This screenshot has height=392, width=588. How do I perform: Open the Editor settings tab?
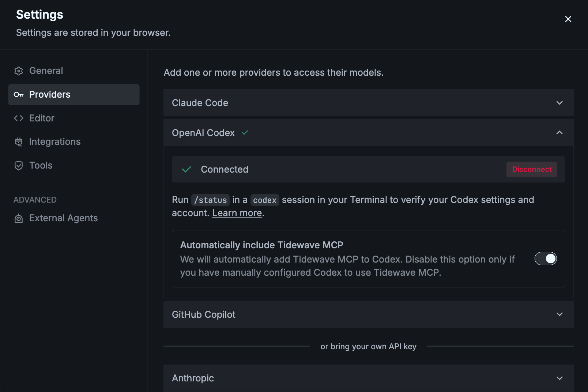click(42, 118)
